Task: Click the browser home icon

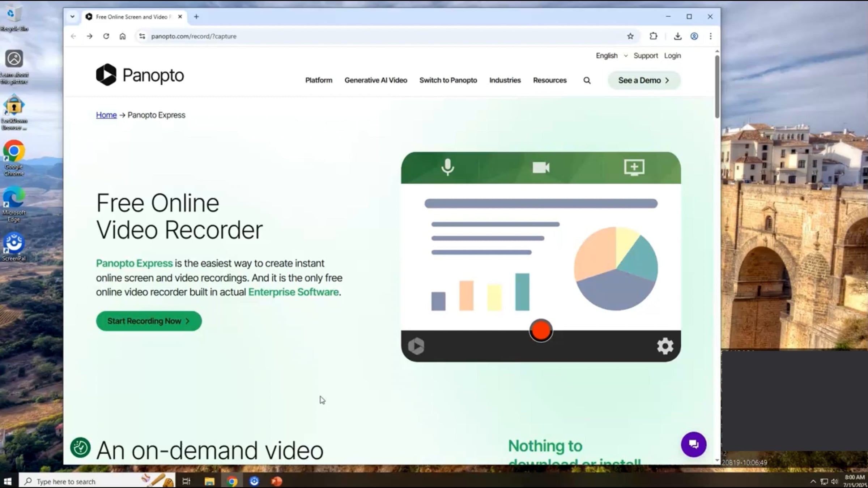Action: tap(123, 36)
